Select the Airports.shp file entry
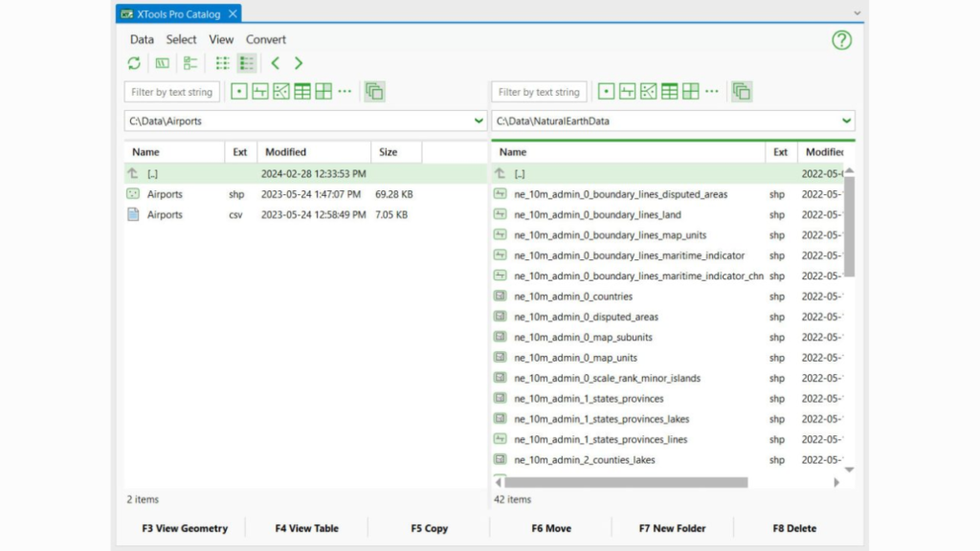Screen dimensions: 980x551 pyautogui.click(x=165, y=194)
